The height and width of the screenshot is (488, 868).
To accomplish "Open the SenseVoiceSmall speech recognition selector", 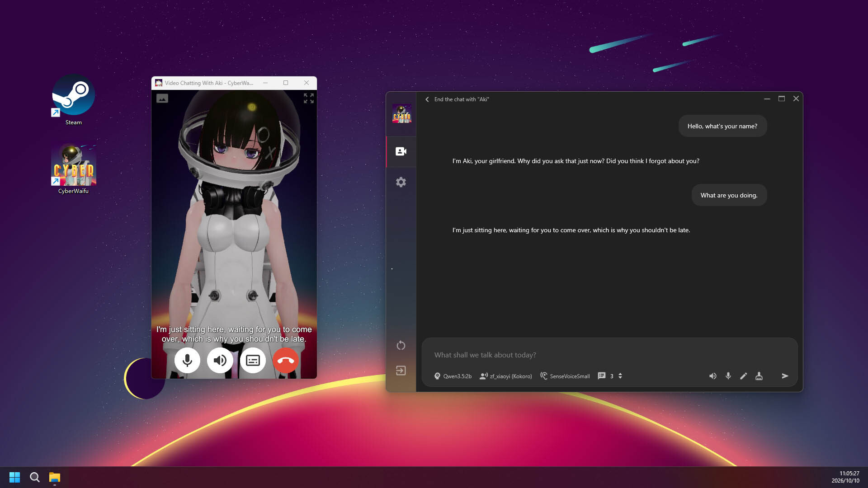I will click(x=565, y=376).
